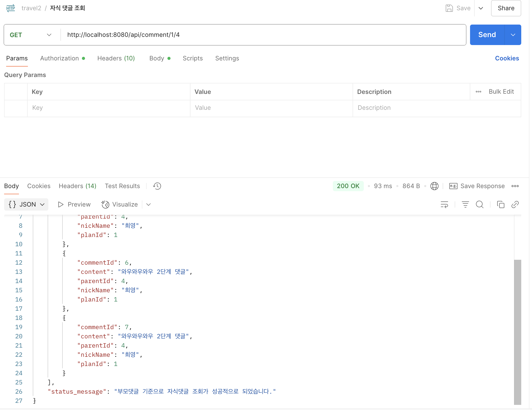This screenshot has height=410, width=532.
Task: Click the link icon in response toolbar
Action: (515, 204)
